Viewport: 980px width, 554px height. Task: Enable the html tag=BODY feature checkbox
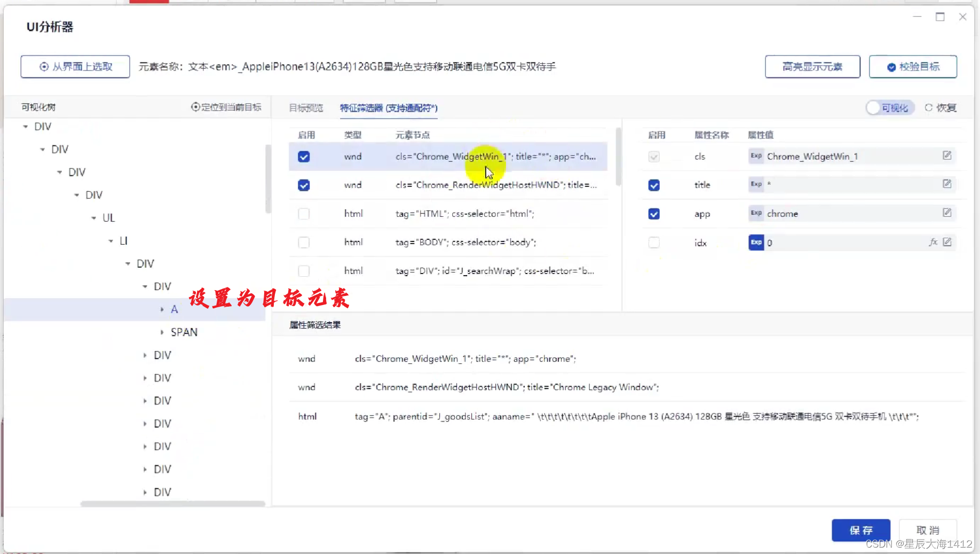click(303, 242)
